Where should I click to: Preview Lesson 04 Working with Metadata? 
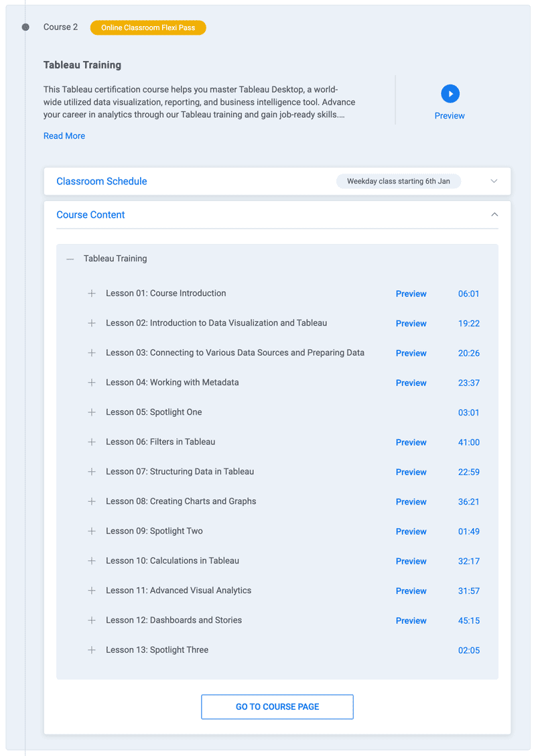(x=411, y=383)
